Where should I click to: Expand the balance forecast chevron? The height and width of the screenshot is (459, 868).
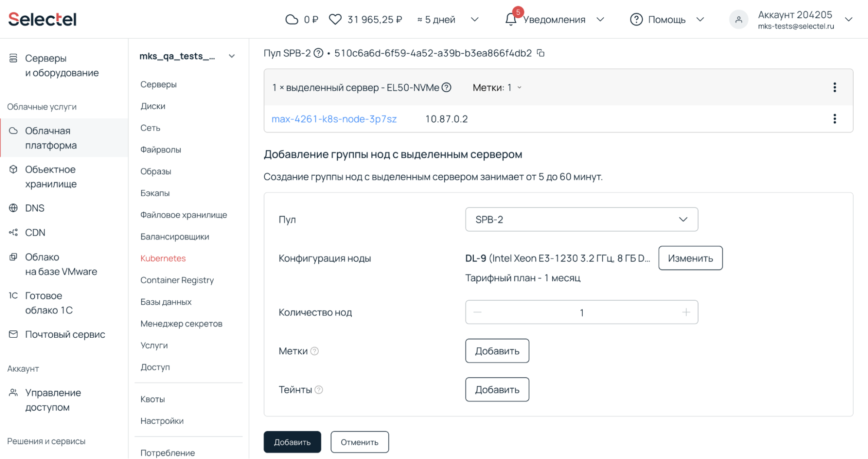pos(475,20)
